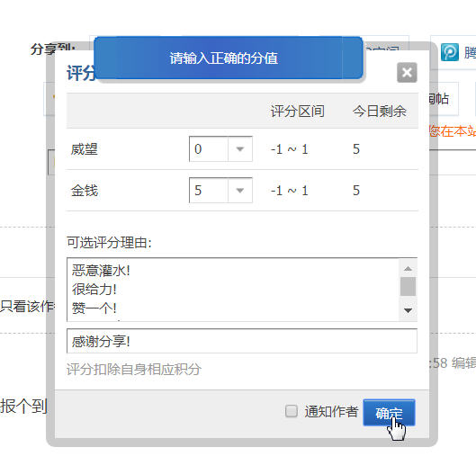Open the 金钱 score dropdown arrow

click(240, 191)
